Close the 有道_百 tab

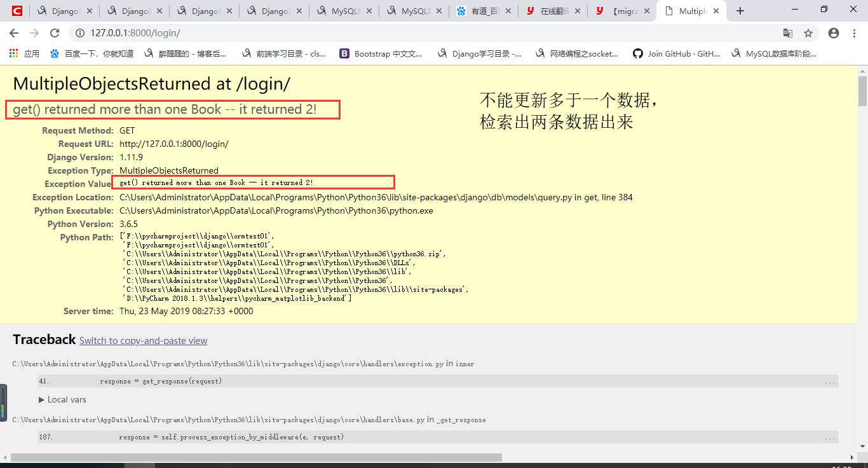508,11
